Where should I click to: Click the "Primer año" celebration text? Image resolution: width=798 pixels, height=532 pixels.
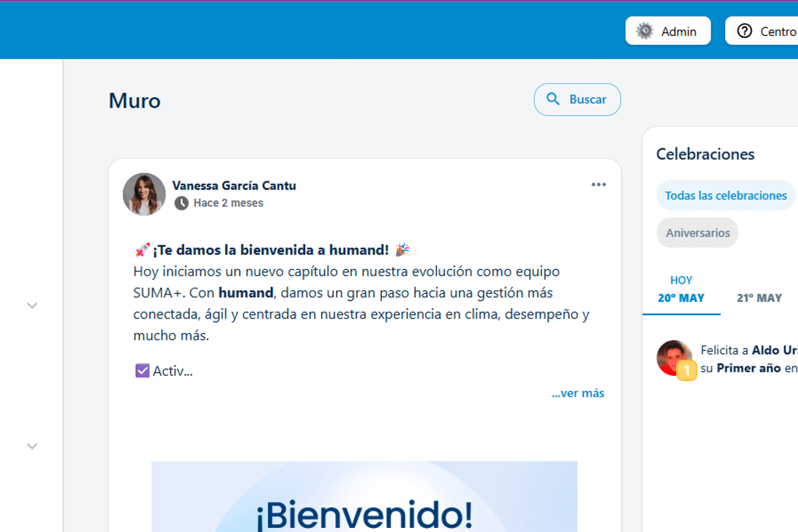(x=749, y=368)
